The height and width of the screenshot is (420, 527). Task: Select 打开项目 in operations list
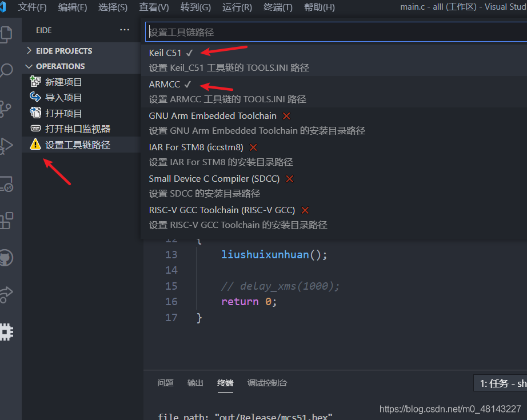click(81, 114)
